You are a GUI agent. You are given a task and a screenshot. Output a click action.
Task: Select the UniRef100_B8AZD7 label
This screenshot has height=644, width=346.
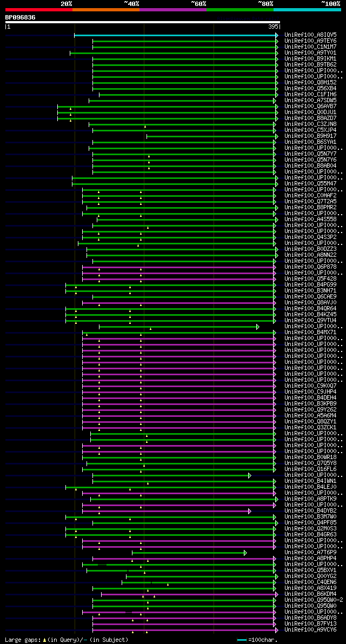click(x=310, y=118)
